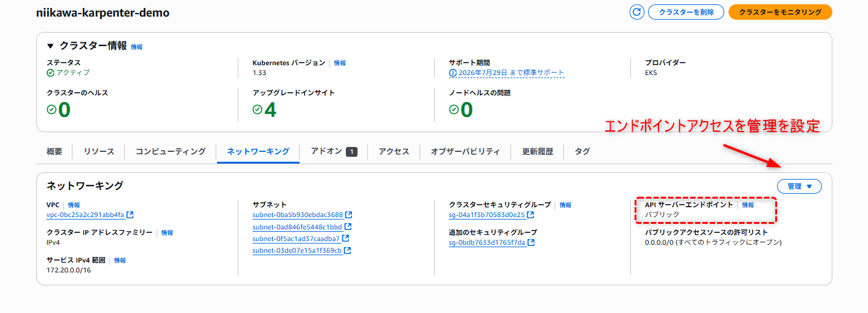Open external icon for subnet-0f5ac1ad37caadba7
868x313 pixels.
pos(346,239)
